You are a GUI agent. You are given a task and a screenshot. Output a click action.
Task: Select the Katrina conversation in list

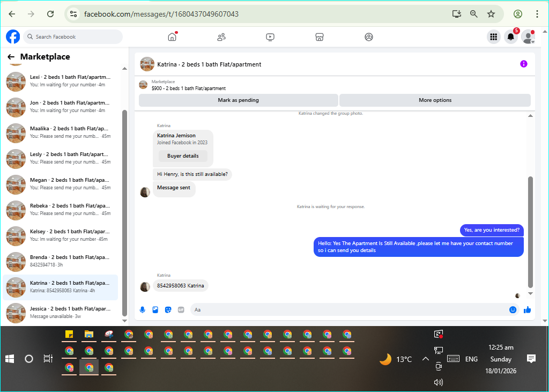tap(60, 287)
